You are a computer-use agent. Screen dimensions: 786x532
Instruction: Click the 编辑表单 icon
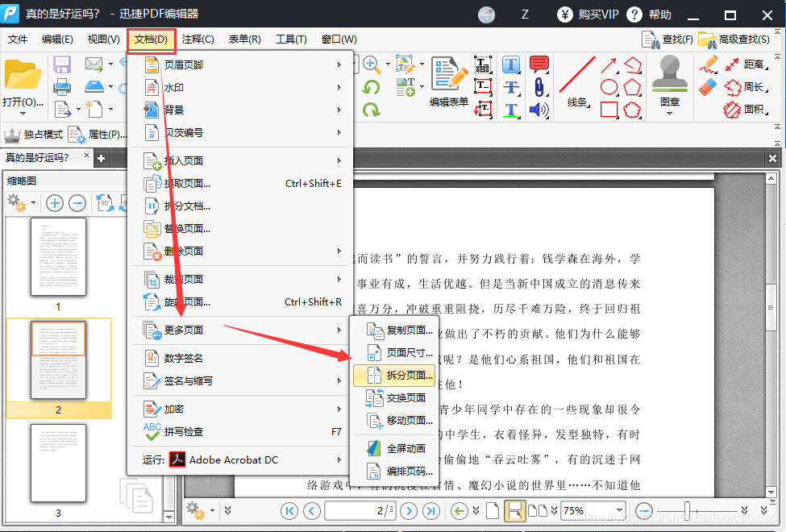(x=449, y=81)
